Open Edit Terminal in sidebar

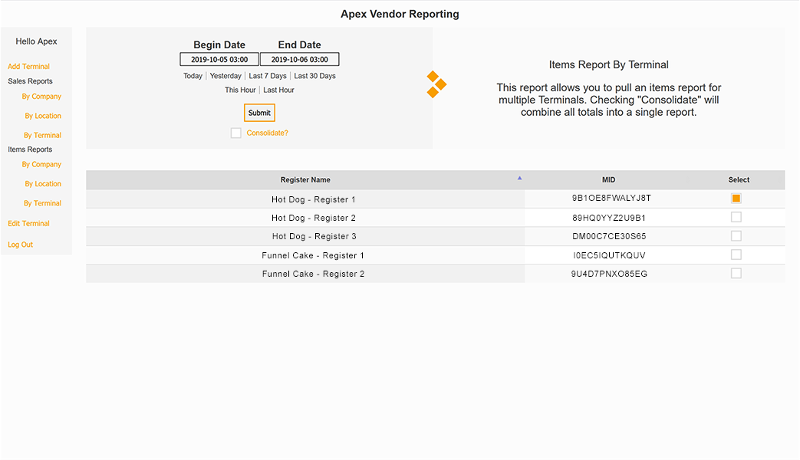click(x=29, y=223)
